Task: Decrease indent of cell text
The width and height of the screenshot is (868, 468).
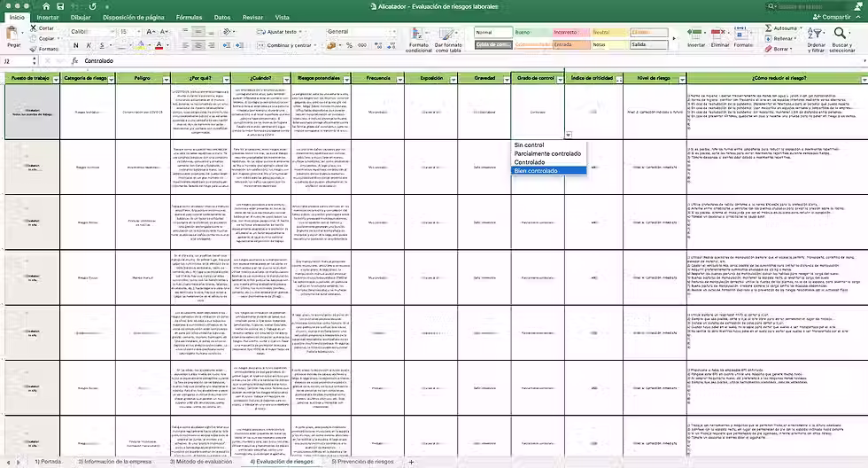Action: [x=227, y=45]
